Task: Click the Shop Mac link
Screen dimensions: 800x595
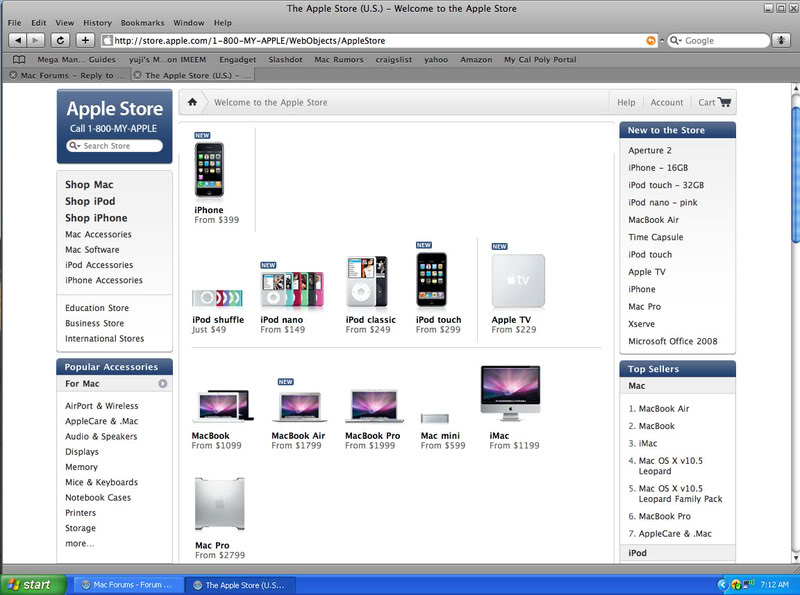Action: 89,185
